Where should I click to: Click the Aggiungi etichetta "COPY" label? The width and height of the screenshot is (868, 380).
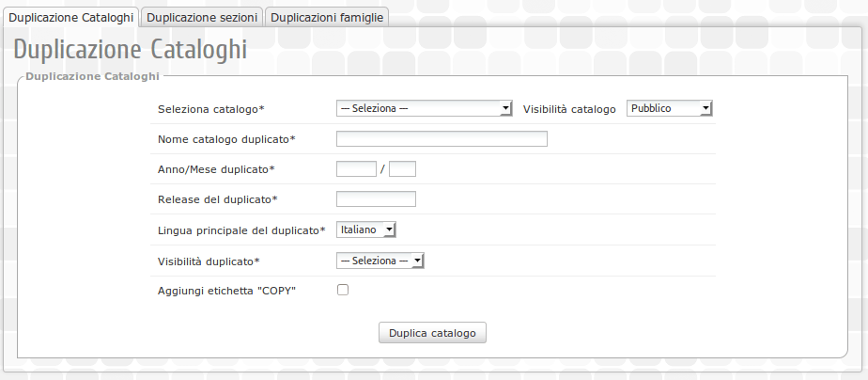click(x=227, y=291)
